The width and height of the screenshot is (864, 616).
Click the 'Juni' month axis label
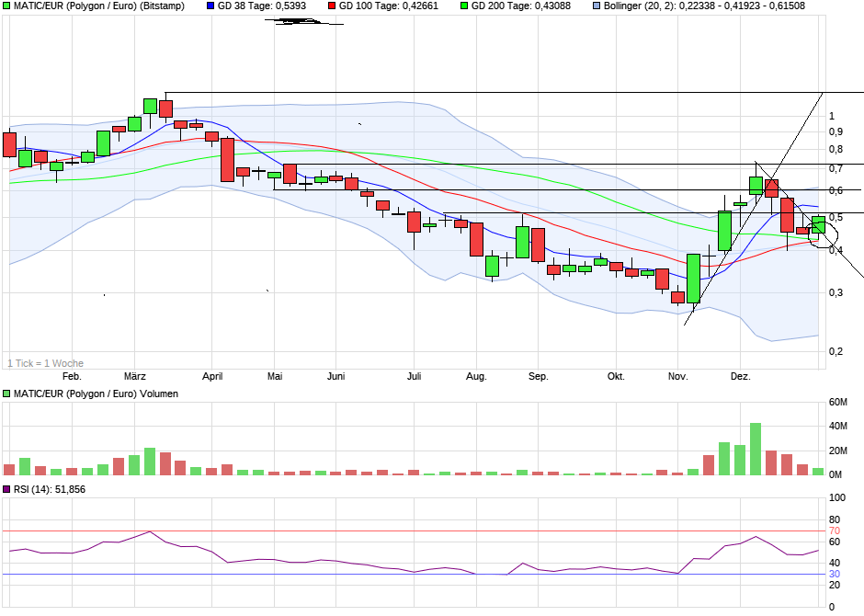pyautogui.click(x=335, y=376)
